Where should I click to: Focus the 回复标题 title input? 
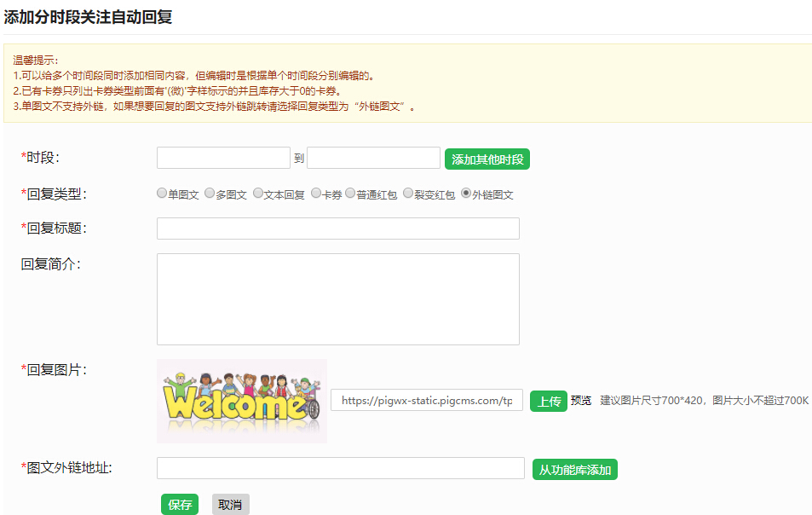337,228
